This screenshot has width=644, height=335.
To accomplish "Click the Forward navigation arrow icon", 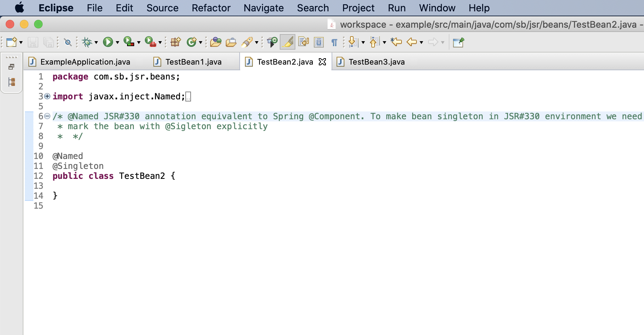I will tap(433, 42).
